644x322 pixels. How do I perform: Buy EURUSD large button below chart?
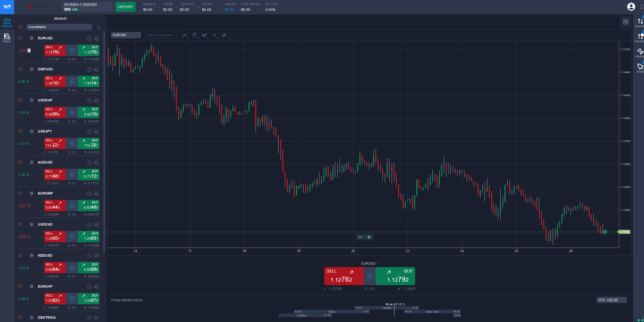pyautogui.click(x=395, y=276)
